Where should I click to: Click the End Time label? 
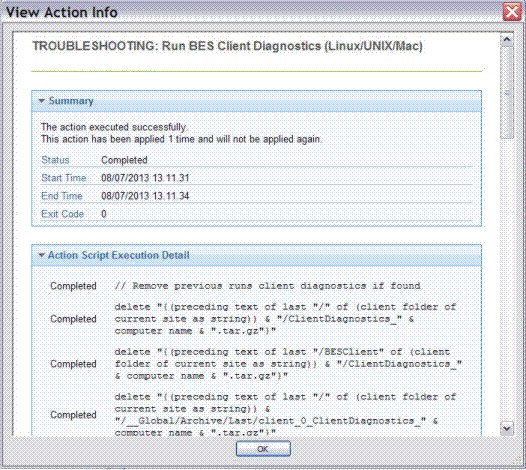click(62, 196)
